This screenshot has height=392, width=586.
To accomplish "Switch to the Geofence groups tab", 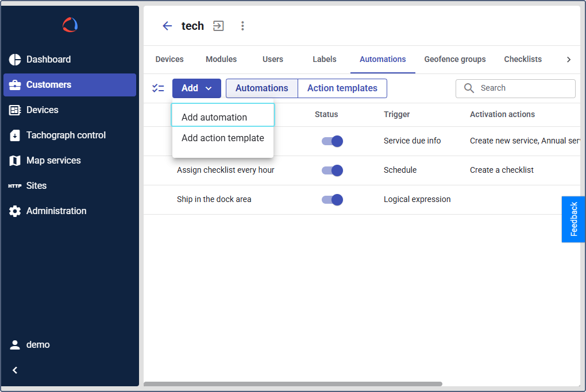I will (454, 59).
